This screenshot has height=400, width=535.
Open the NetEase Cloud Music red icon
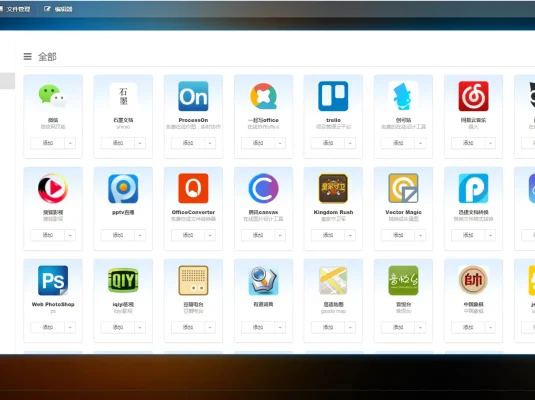click(473, 96)
